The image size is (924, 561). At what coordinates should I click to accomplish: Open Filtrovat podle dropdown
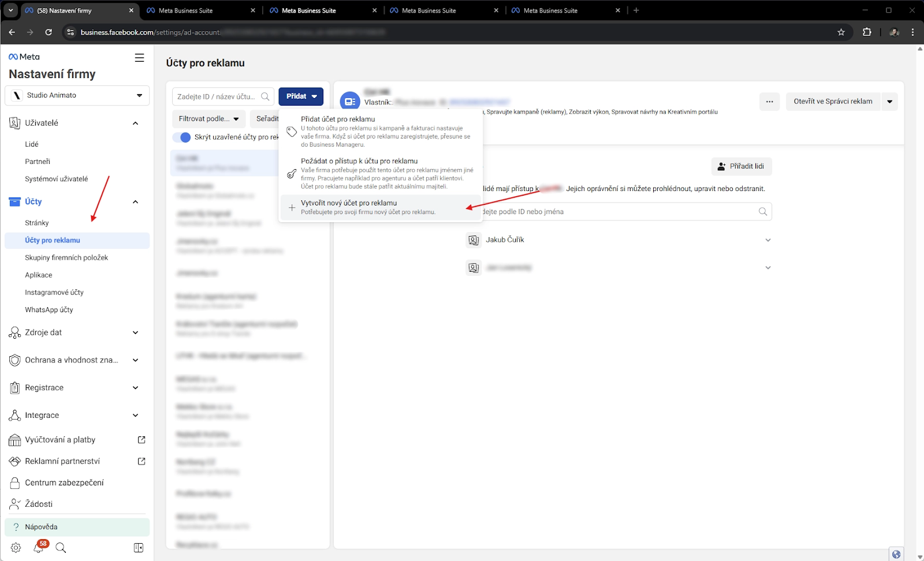(x=208, y=119)
